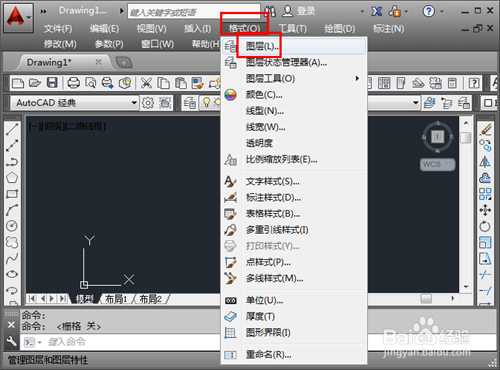Select the Rectangle draw tool
Viewport: 500px width, 370px height.
click(x=12, y=194)
